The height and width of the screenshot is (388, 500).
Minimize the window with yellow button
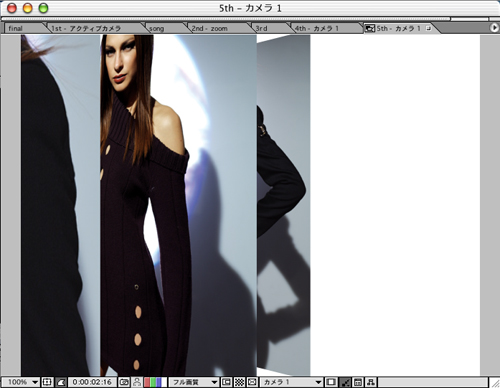point(28,8)
